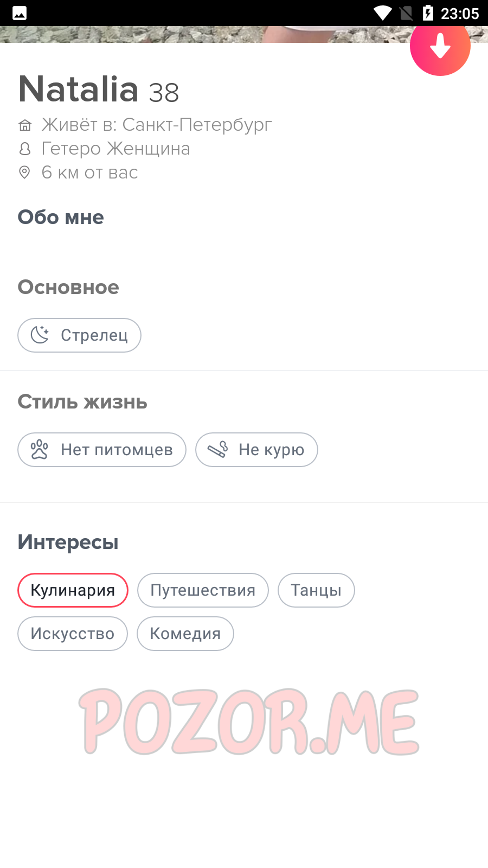Tap the location pin icon
This screenshot has height=868, width=488.
click(24, 173)
